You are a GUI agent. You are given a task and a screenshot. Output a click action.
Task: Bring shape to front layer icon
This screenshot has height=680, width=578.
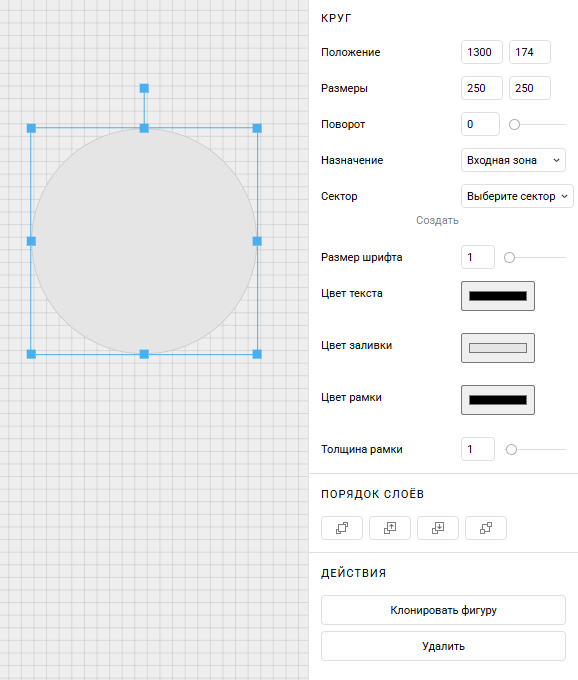[342, 528]
